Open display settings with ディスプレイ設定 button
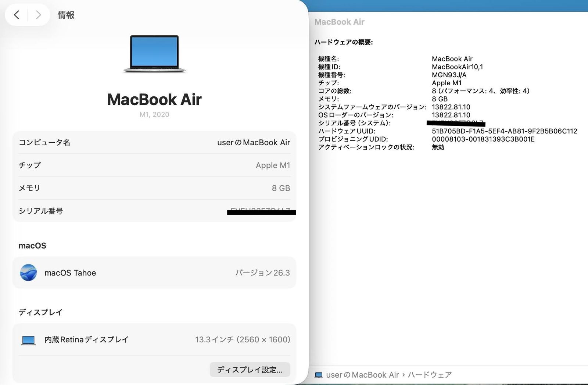This screenshot has width=588, height=385. click(x=250, y=370)
